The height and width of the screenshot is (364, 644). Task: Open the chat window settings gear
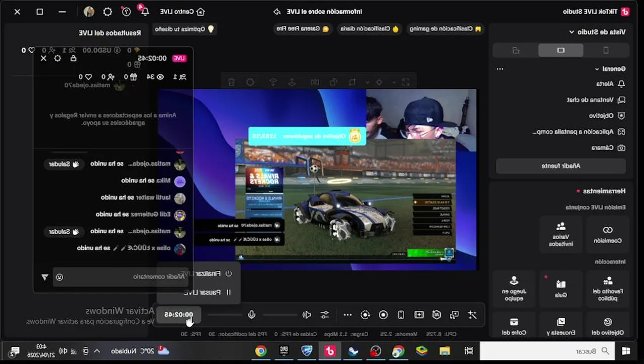point(58,58)
